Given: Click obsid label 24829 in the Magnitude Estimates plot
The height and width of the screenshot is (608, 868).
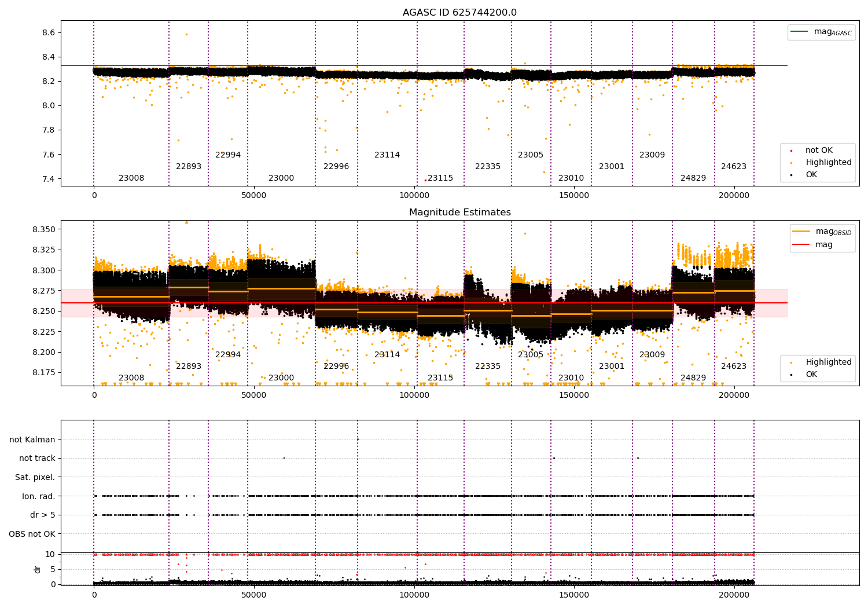Looking at the screenshot, I should (693, 378).
